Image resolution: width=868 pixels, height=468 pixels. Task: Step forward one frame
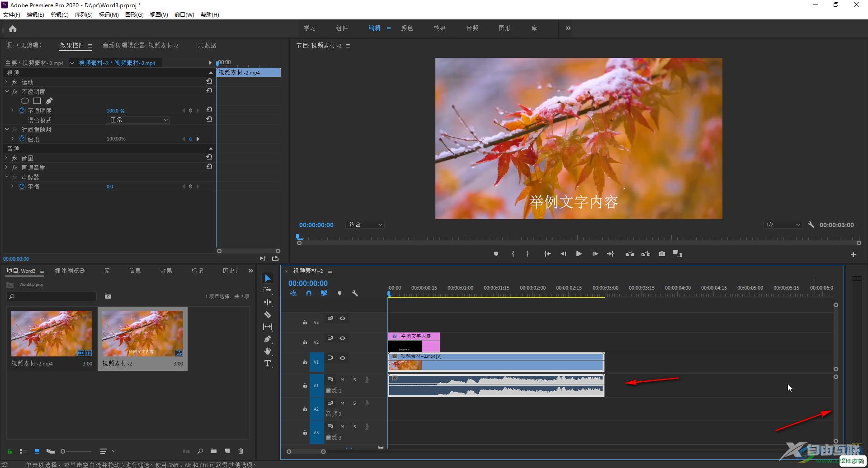595,254
